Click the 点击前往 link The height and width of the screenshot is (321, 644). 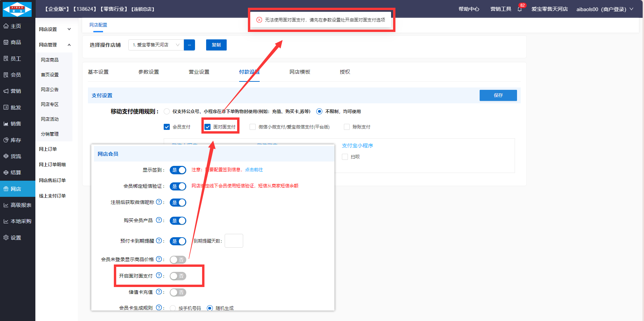[x=254, y=170]
